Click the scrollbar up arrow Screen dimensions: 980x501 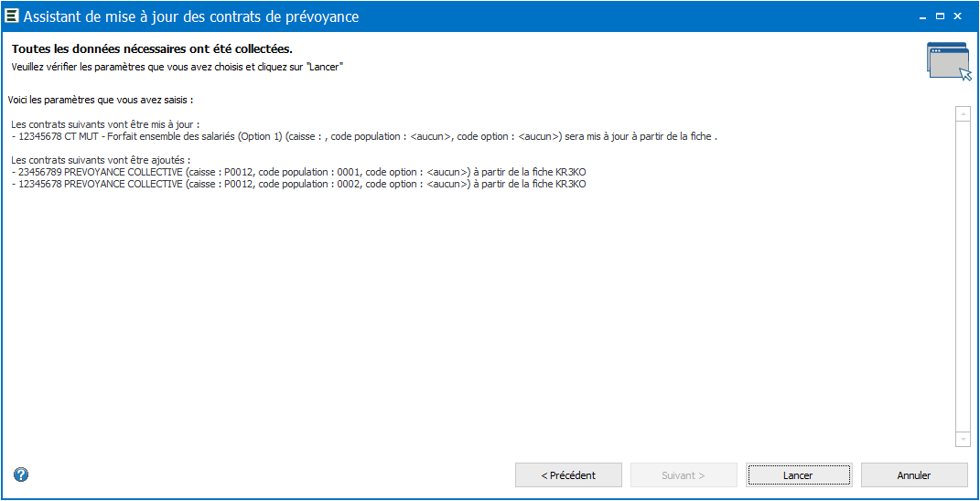click(962, 113)
